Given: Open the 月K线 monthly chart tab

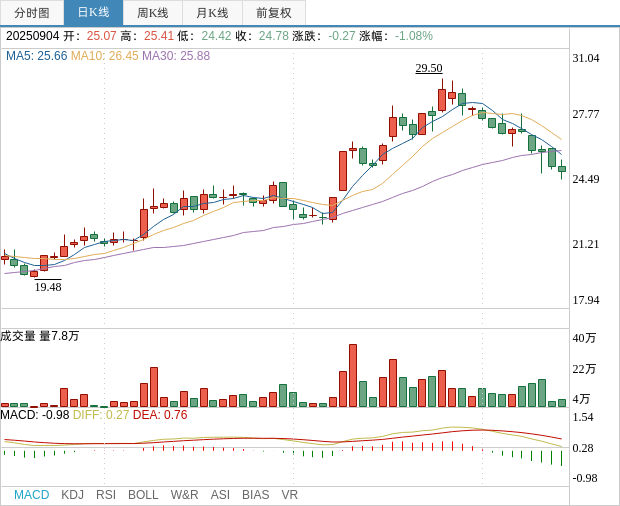Looking at the screenshot, I should (x=212, y=13).
